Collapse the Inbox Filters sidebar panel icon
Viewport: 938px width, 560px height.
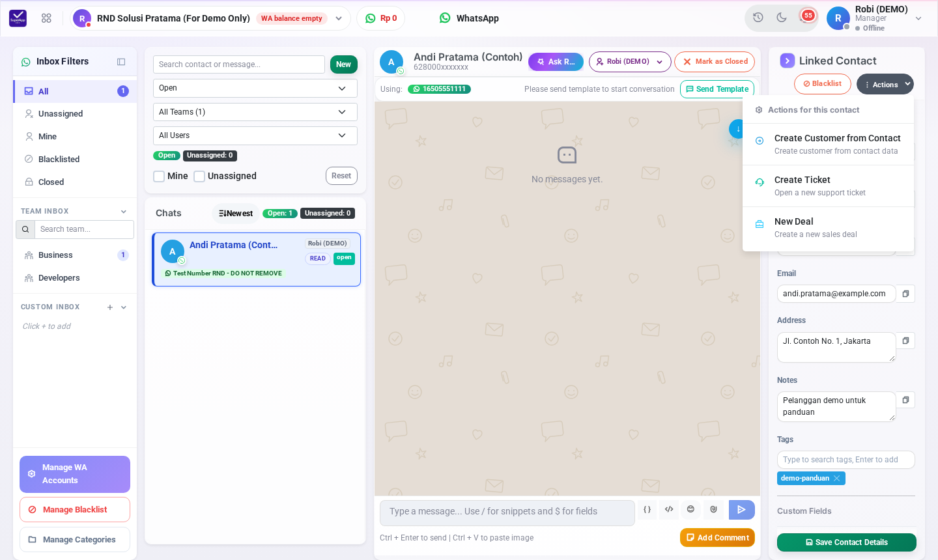(x=121, y=62)
